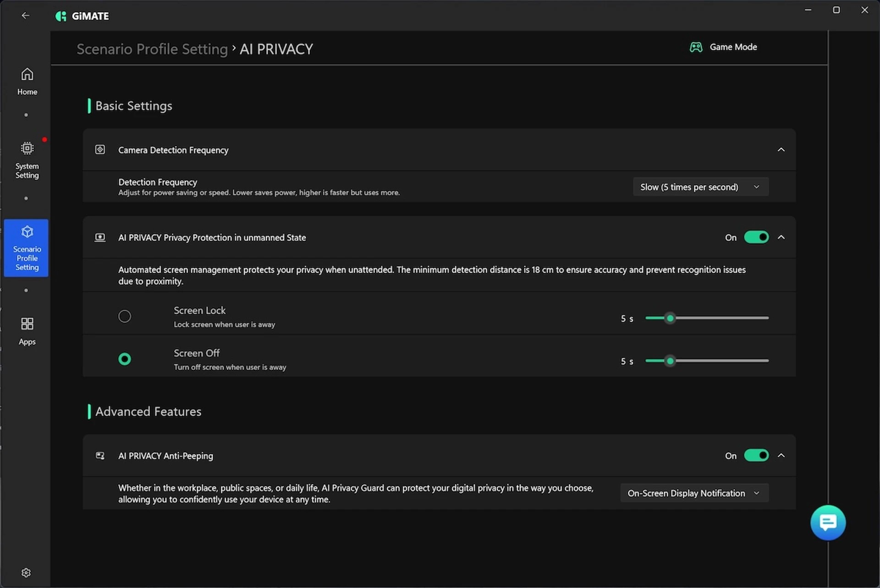This screenshot has width=880, height=588.
Task: Click the back arrow icon
Action: [x=25, y=16]
